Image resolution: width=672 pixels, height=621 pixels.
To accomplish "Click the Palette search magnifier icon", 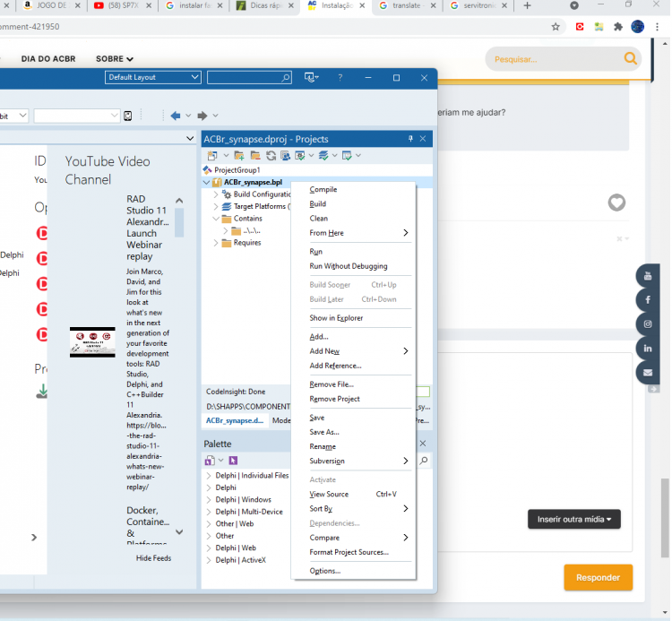I will tap(424, 461).
